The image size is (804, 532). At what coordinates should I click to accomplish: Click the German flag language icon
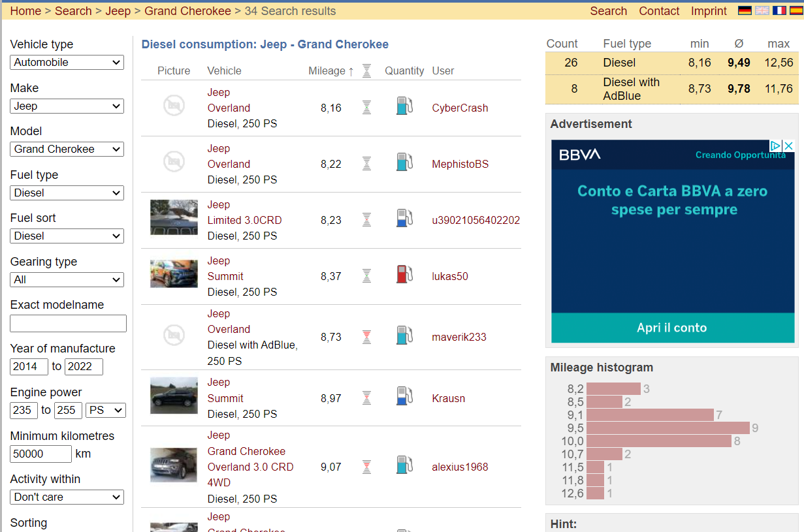click(745, 10)
